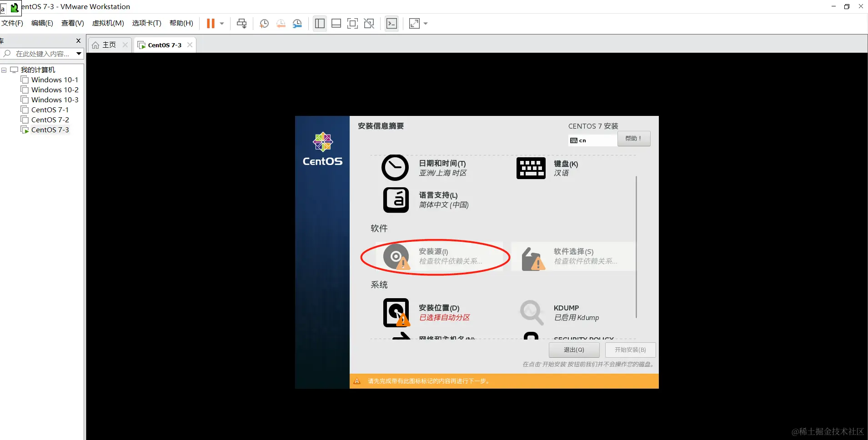Toggle the thumbnail bar view
Image resolution: width=868 pixels, height=440 pixels.
tap(336, 24)
